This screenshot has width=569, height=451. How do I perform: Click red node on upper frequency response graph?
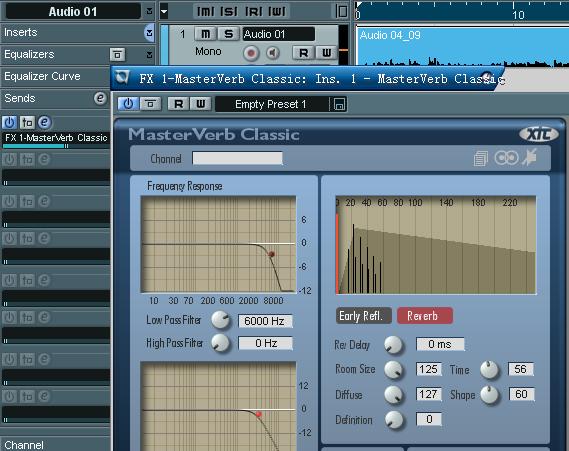tap(271, 254)
